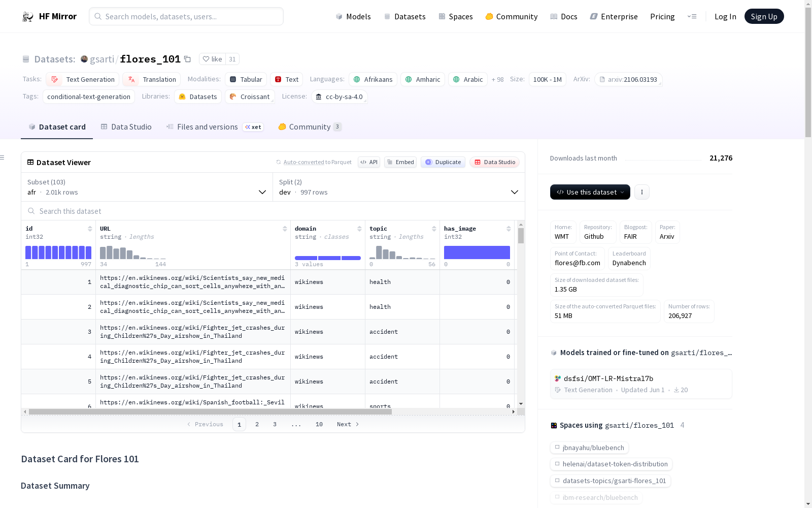Viewport: 812px width, 508px height.
Task: Click the sidebar toggle icon at left edge
Action: point(2,157)
